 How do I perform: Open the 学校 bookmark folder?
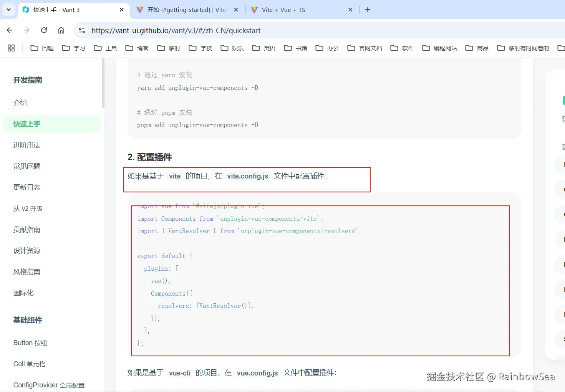200,48
